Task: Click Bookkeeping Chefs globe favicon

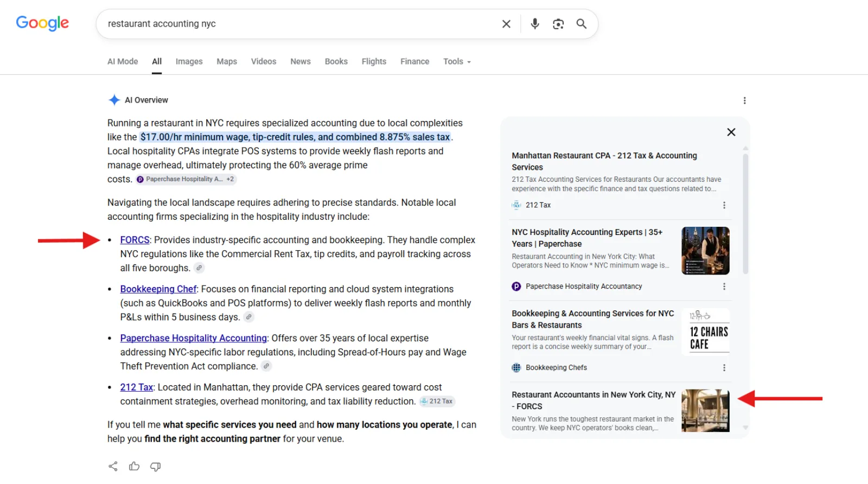Action: click(x=516, y=368)
